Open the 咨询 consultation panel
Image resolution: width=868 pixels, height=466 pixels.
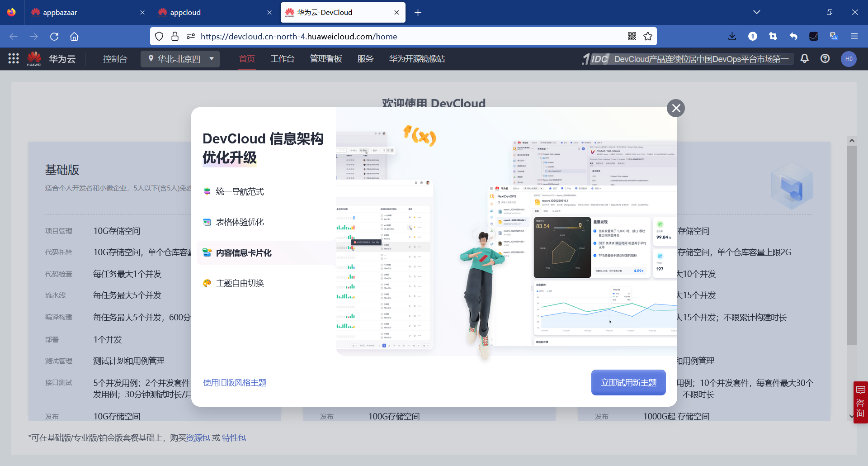pos(860,403)
